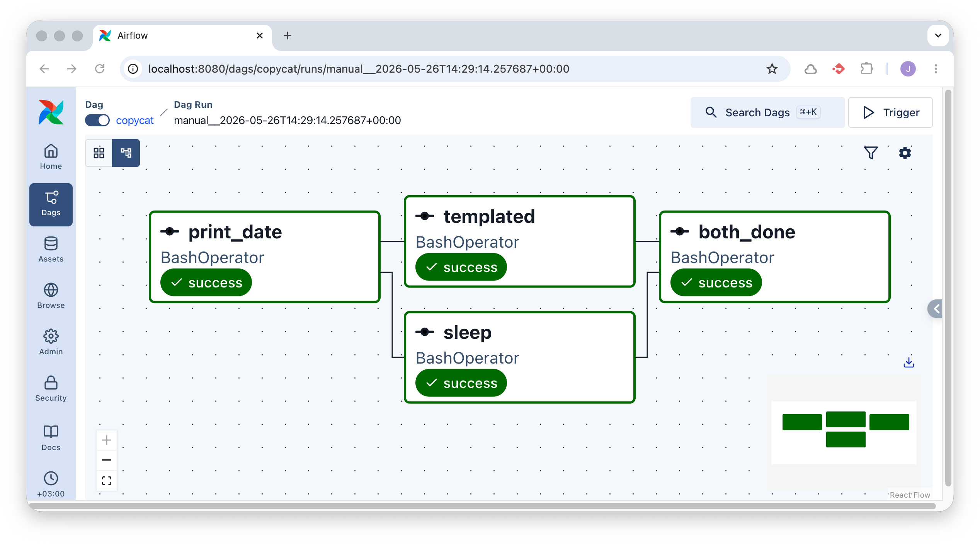Open Docs from the sidebar
The height and width of the screenshot is (544, 980).
51,438
